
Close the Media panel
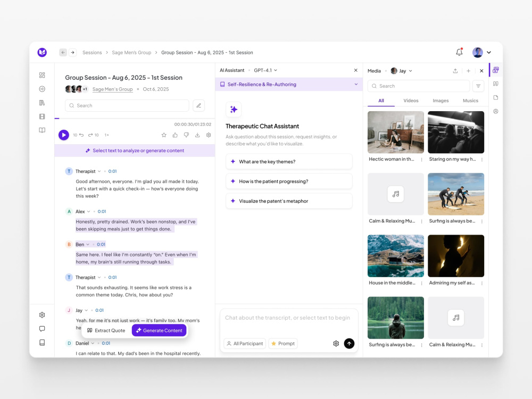[481, 71]
